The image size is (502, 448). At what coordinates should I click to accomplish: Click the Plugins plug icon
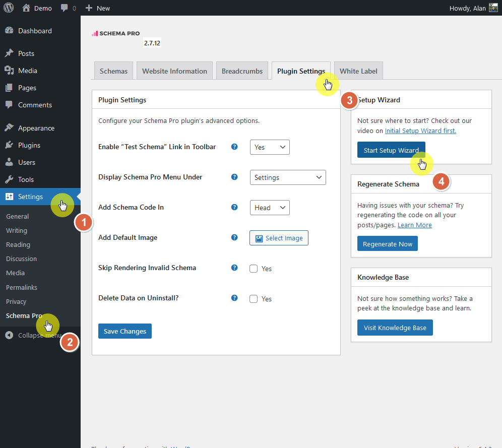click(9, 145)
